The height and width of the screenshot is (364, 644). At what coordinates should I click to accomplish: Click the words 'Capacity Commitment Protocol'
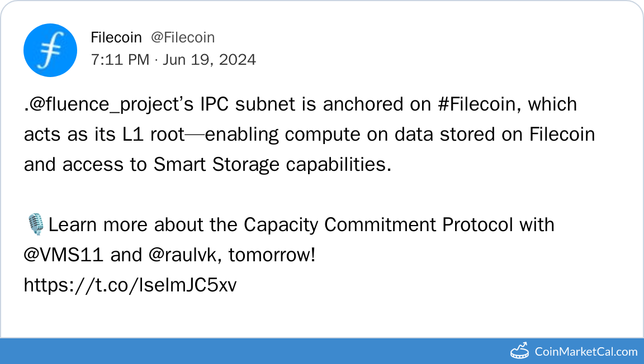point(378,225)
